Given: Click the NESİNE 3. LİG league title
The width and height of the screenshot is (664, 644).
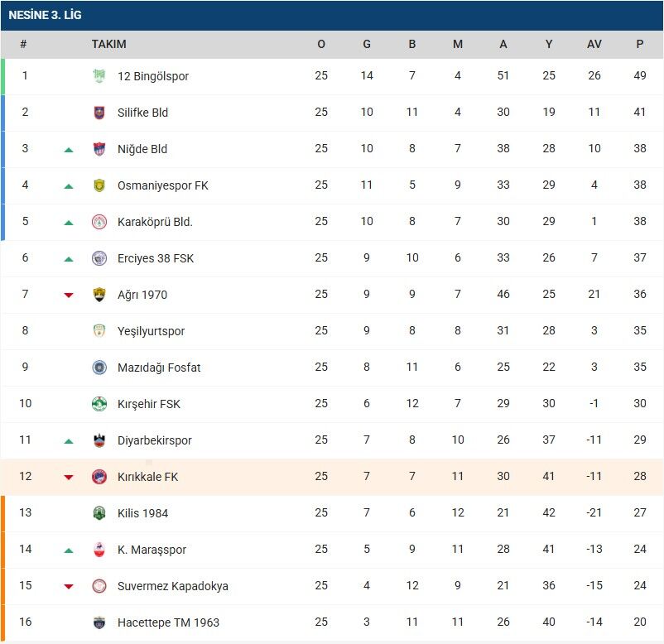Looking at the screenshot, I should tap(45, 15).
